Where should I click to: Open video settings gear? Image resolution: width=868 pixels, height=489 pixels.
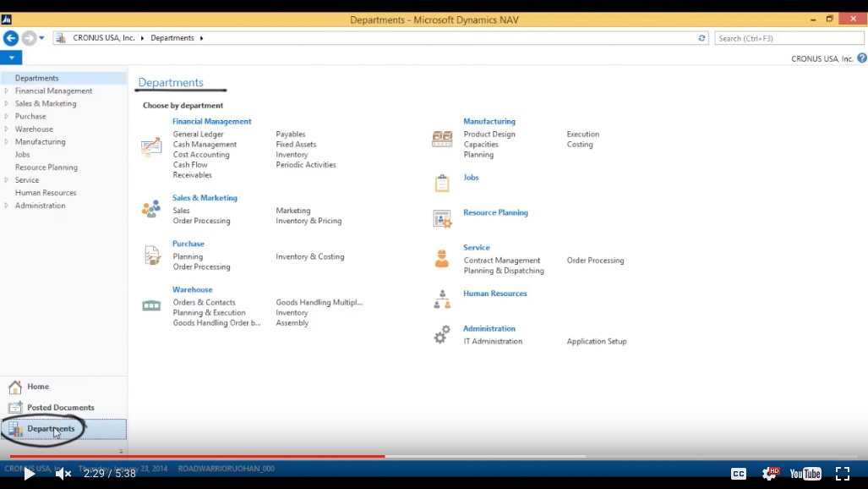point(770,474)
